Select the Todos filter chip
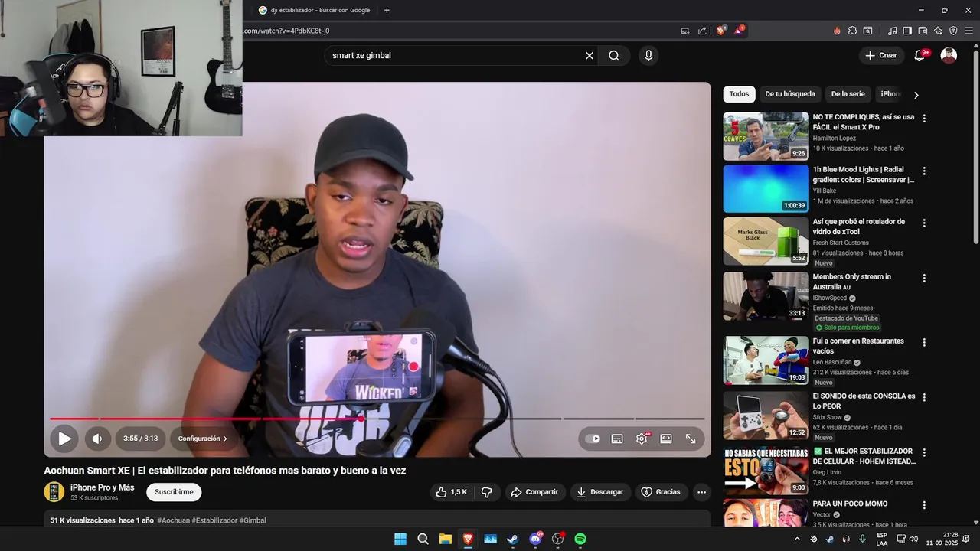The image size is (980, 551). [739, 94]
